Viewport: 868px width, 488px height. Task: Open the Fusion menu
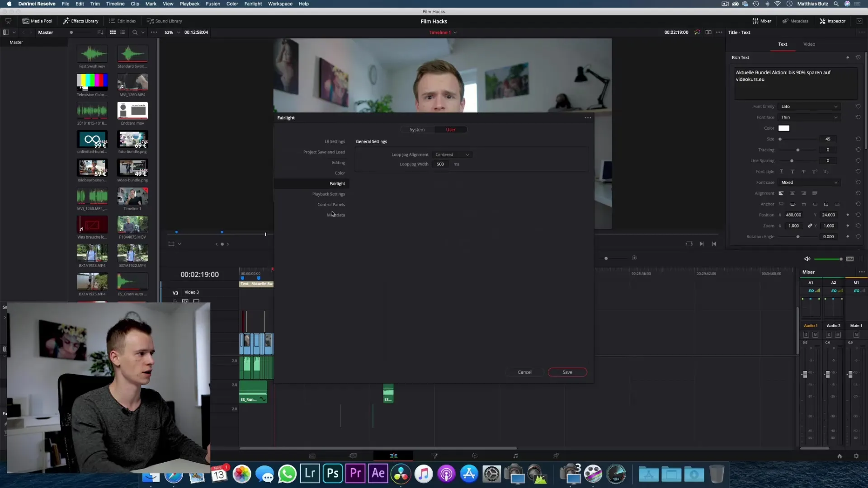click(213, 4)
